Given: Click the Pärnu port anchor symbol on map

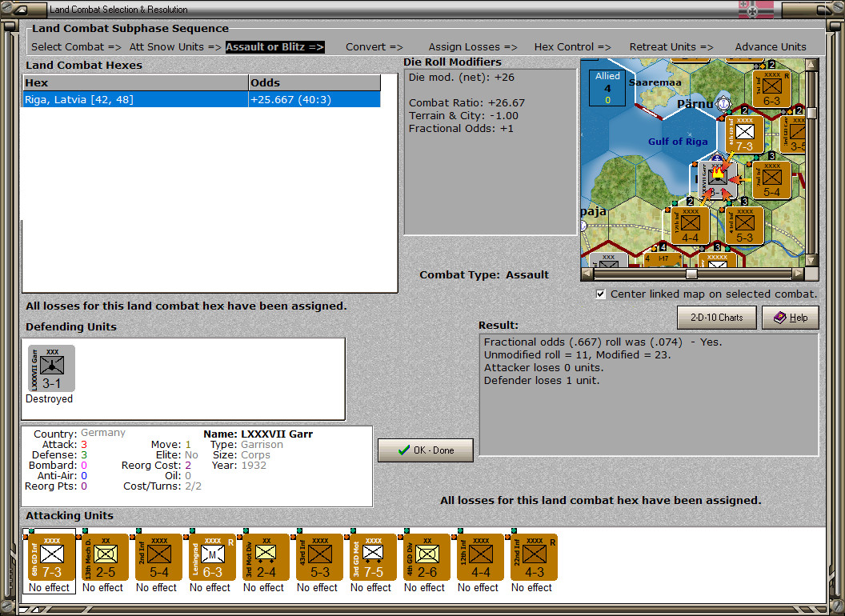Looking at the screenshot, I should [723, 102].
